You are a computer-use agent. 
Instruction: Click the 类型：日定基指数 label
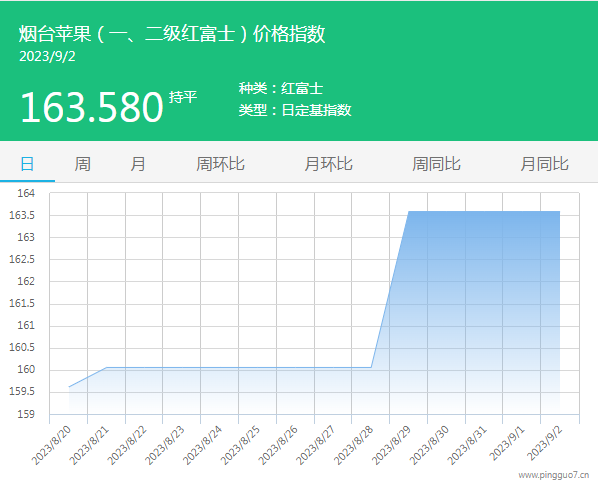[x=295, y=110]
